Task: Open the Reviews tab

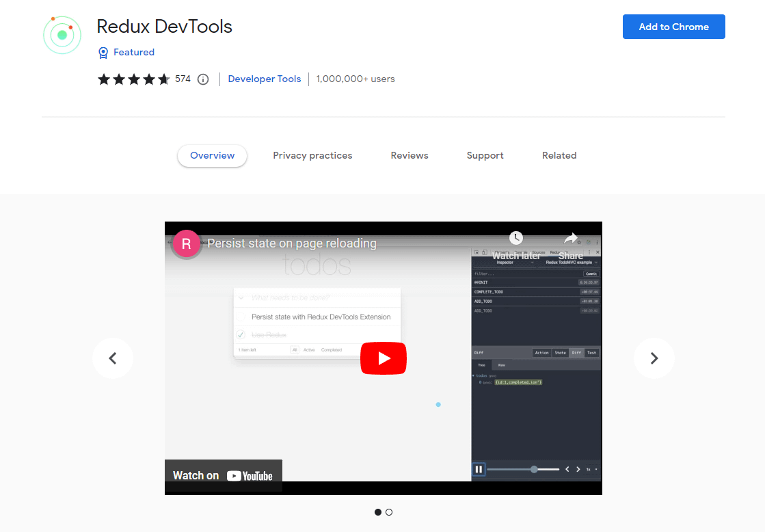Action: 410,156
